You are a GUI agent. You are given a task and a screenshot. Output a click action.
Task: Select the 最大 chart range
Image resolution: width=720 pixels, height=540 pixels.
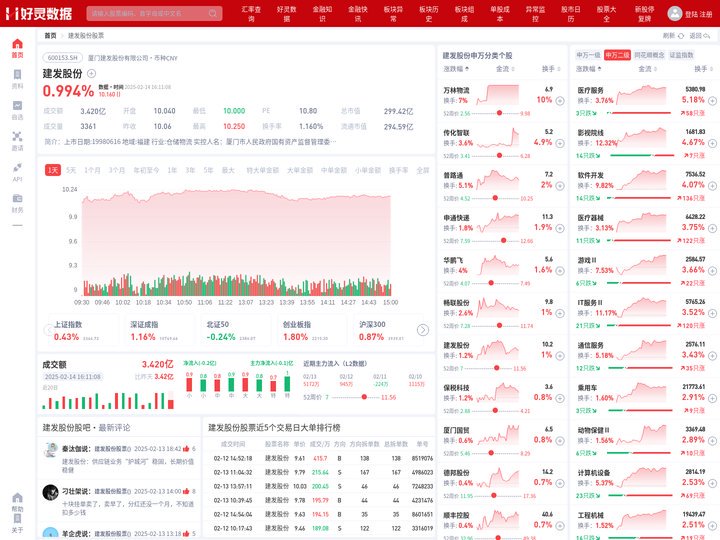click(228, 170)
